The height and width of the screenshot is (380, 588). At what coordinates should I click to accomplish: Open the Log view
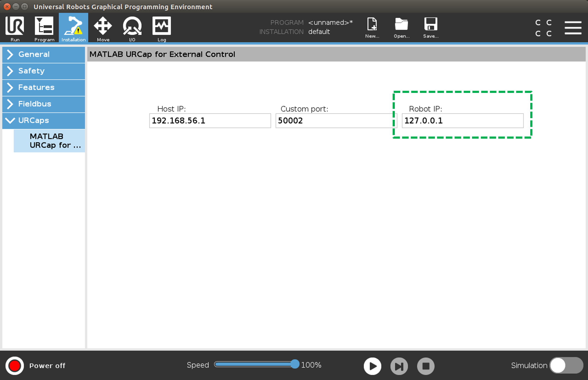[161, 28]
